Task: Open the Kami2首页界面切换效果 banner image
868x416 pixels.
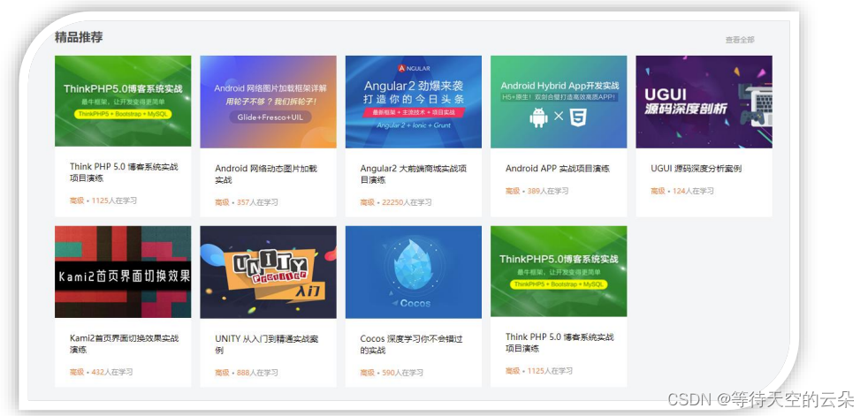Action: (123, 272)
